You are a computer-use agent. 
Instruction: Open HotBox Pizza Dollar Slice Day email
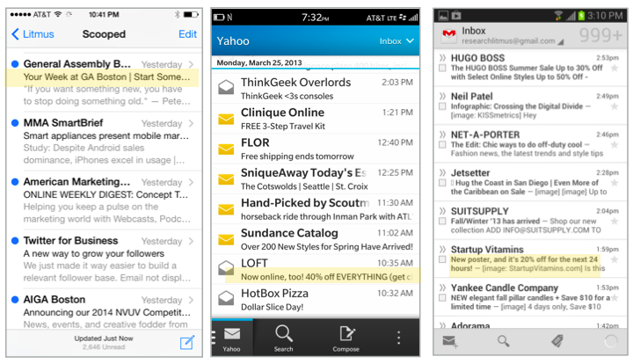coord(316,300)
